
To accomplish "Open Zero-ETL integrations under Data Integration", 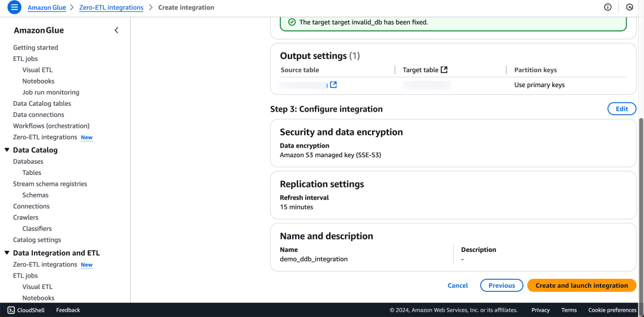I will click(45, 264).
